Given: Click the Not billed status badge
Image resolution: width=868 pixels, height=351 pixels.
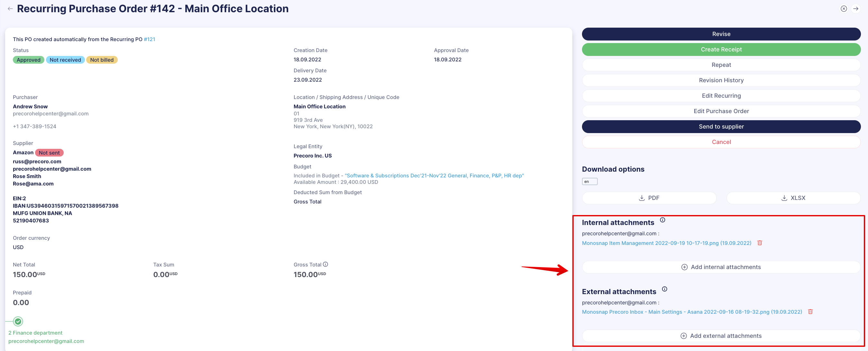Looking at the screenshot, I should coord(102,60).
